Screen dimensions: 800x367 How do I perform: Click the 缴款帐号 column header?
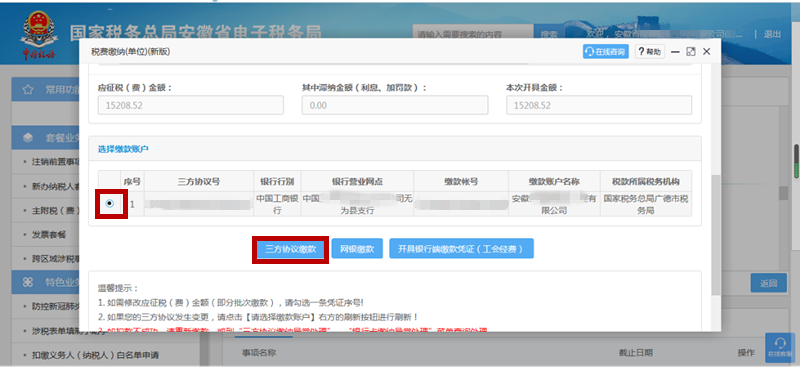(461, 181)
